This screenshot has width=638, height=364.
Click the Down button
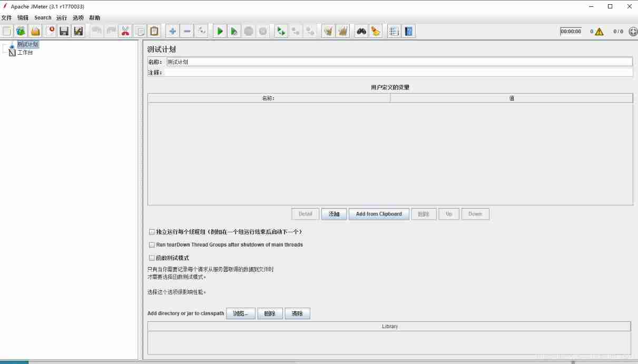tap(475, 214)
